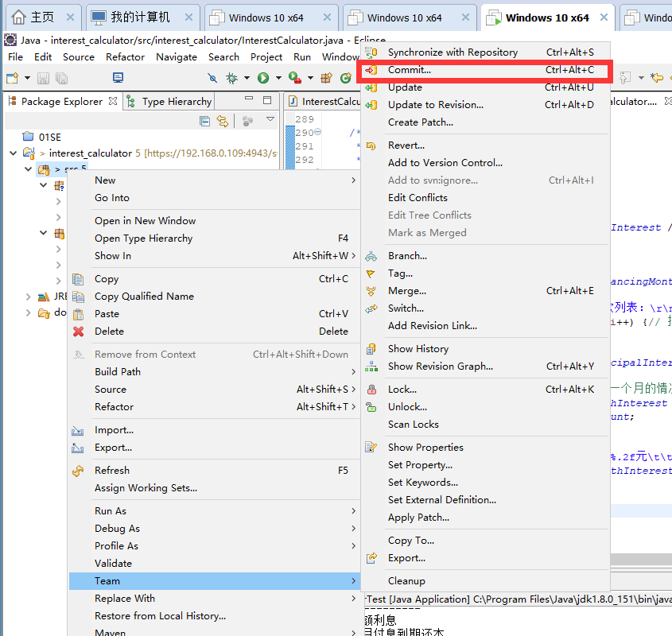Select Show Revision Graph...
This screenshot has width=672, height=636.
tap(484, 366)
